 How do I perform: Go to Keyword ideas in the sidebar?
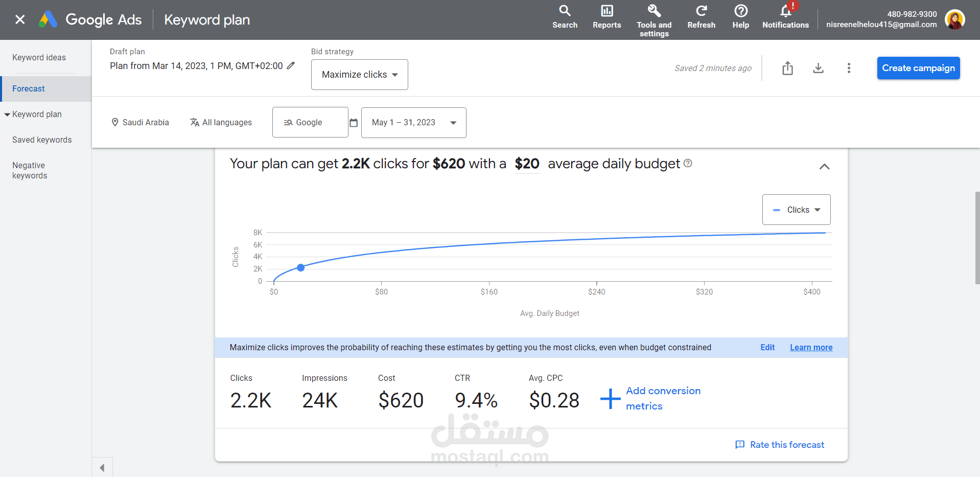pyautogui.click(x=39, y=58)
